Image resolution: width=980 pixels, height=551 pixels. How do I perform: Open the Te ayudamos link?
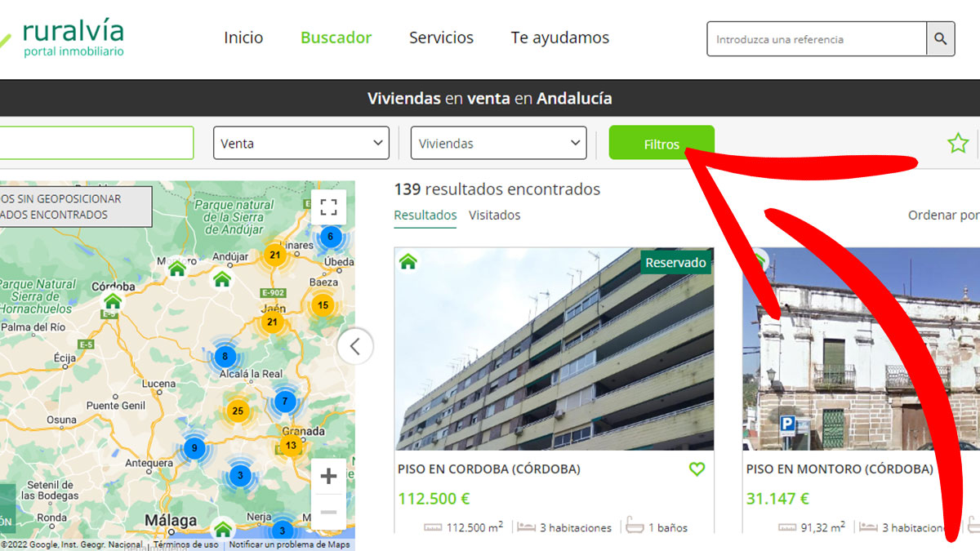click(559, 38)
